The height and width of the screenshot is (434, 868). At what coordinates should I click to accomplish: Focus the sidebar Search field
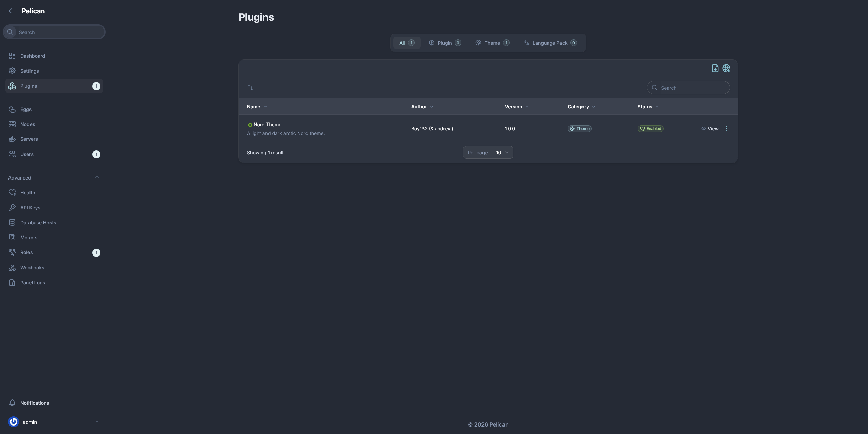click(54, 32)
